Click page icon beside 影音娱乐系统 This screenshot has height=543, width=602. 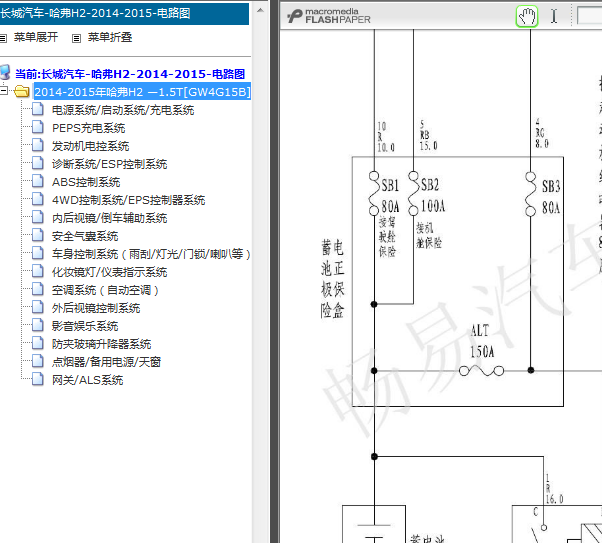click(x=38, y=325)
